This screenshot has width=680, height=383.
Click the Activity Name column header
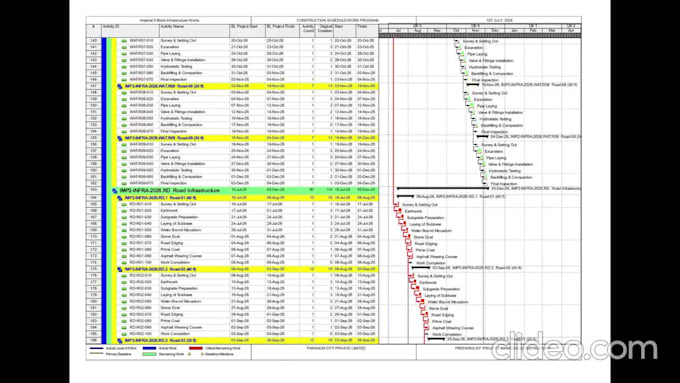(x=194, y=30)
